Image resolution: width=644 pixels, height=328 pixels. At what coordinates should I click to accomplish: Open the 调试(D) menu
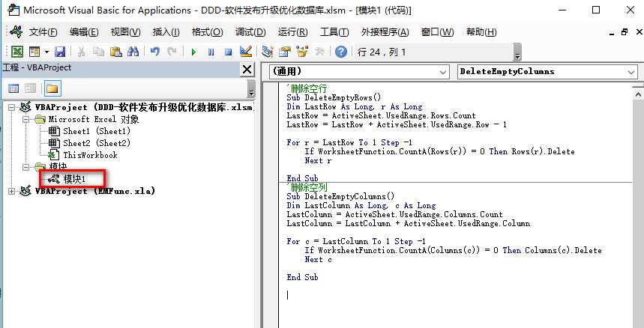pyautogui.click(x=250, y=32)
